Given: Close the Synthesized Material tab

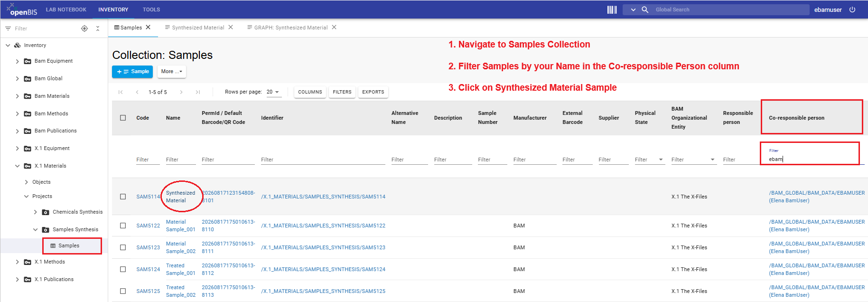Looking at the screenshot, I should point(231,27).
